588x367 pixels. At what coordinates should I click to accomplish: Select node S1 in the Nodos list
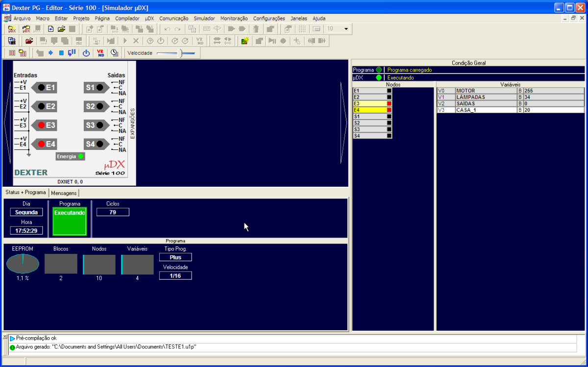(372, 116)
